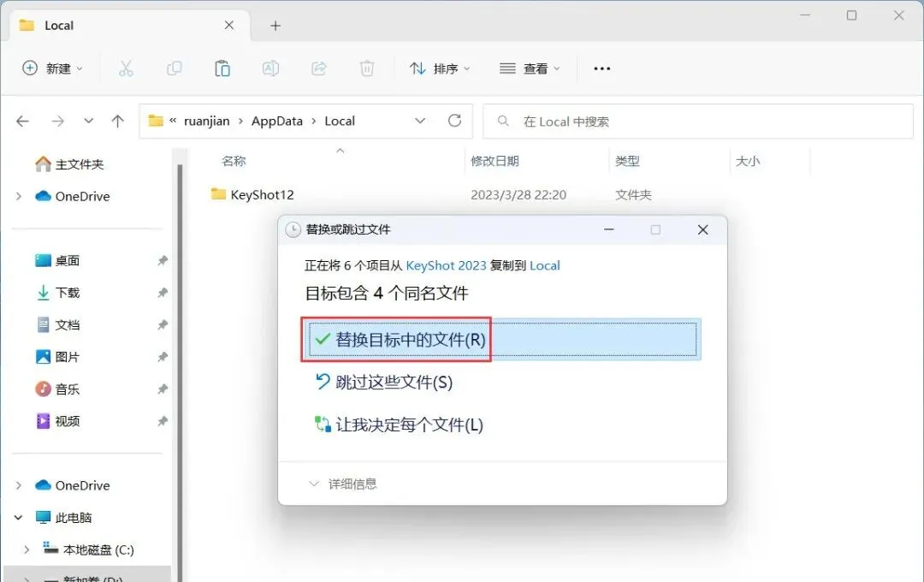Click the pin icon beside 下载
This screenshot has width=924, height=582.
(x=163, y=293)
